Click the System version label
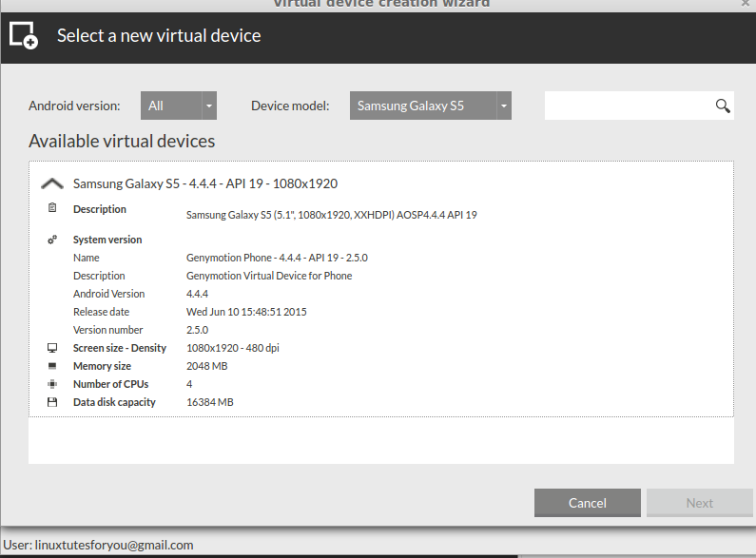Image resolution: width=756 pixels, height=558 pixels. 107,240
